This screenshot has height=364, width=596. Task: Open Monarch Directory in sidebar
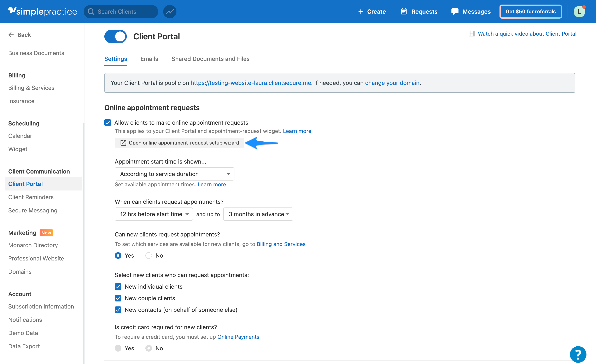(x=33, y=245)
